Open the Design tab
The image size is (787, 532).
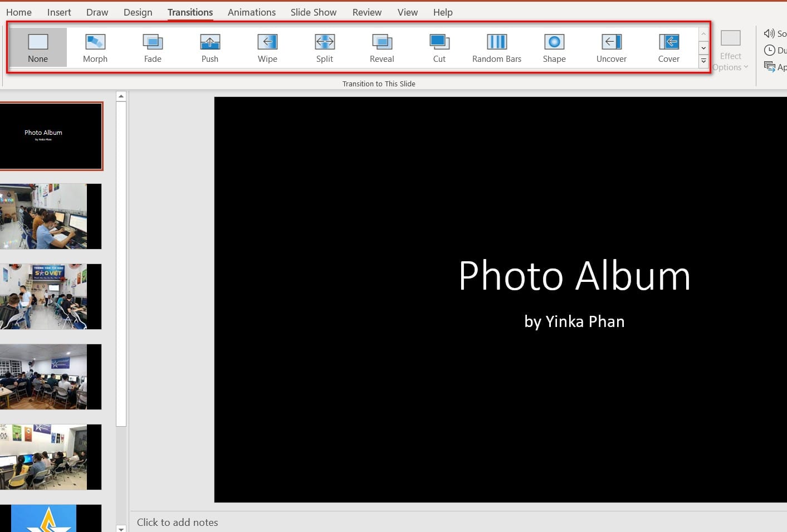[138, 12]
